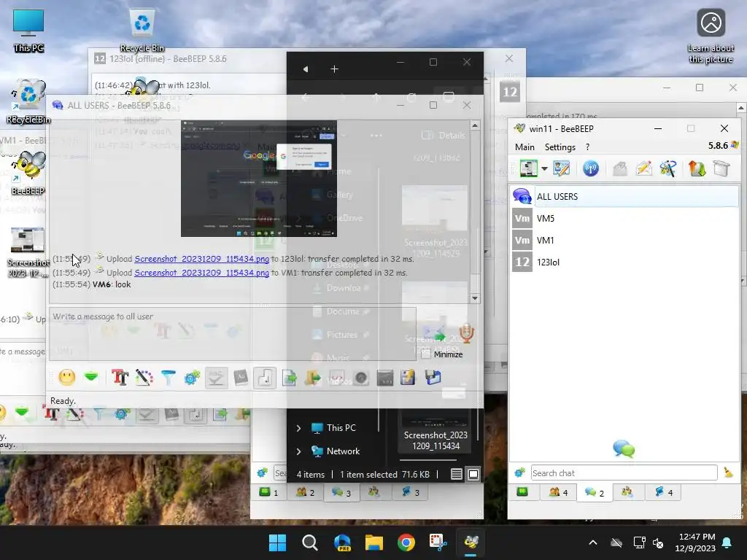Select 123lol in the BeeBEEP user list
The image size is (747, 560).
point(625,262)
